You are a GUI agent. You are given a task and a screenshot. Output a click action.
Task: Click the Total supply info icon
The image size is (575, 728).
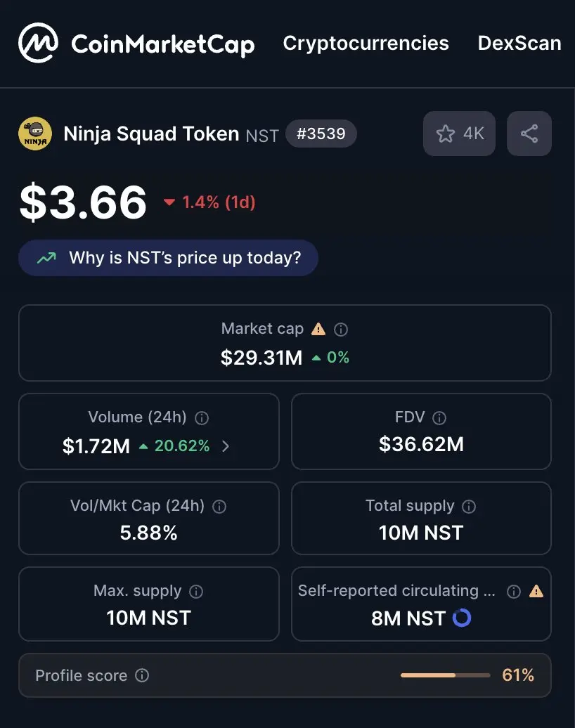click(469, 507)
